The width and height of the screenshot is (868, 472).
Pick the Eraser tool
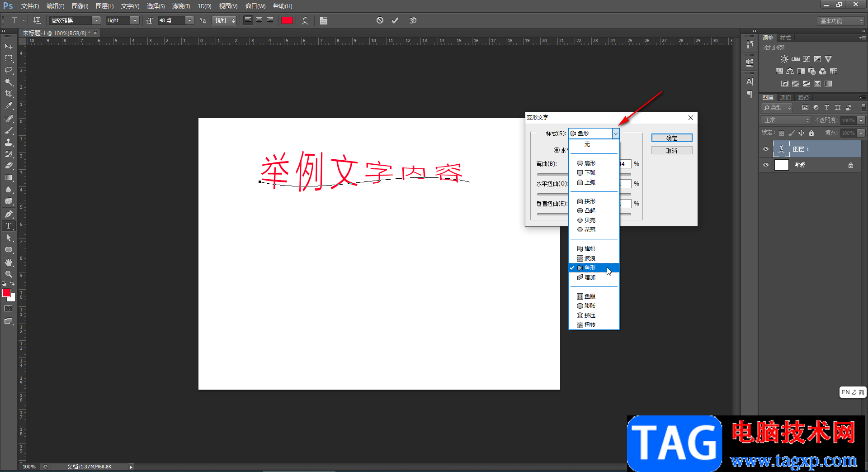pyautogui.click(x=9, y=166)
